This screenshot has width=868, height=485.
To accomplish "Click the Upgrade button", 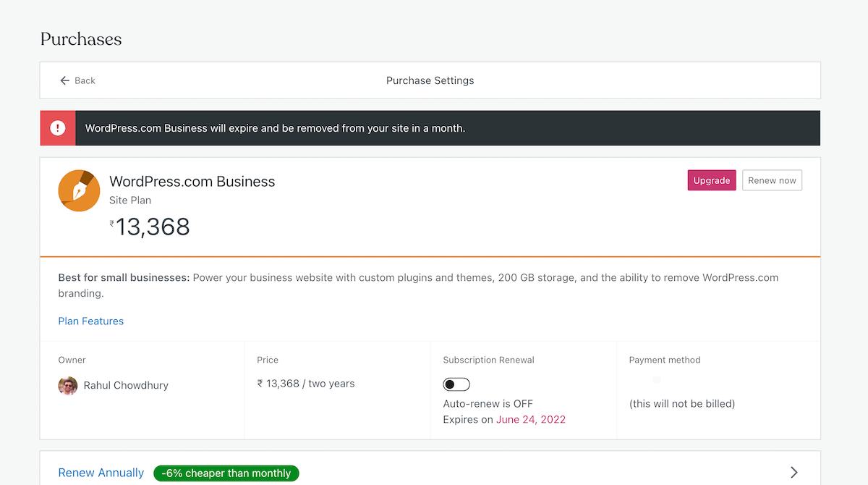I will [712, 180].
